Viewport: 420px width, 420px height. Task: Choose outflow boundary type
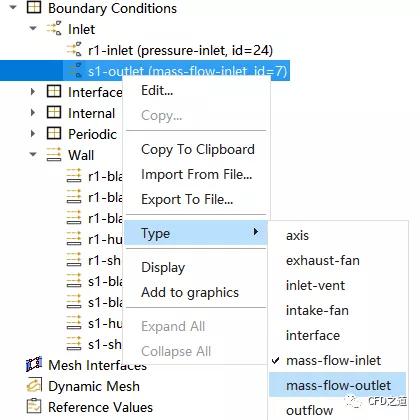pos(309,410)
